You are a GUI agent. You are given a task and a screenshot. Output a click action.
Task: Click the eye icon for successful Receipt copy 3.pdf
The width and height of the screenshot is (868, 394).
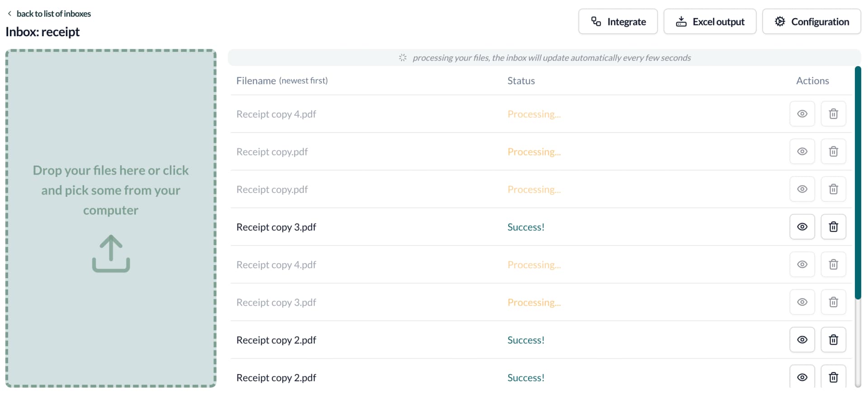click(802, 227)
